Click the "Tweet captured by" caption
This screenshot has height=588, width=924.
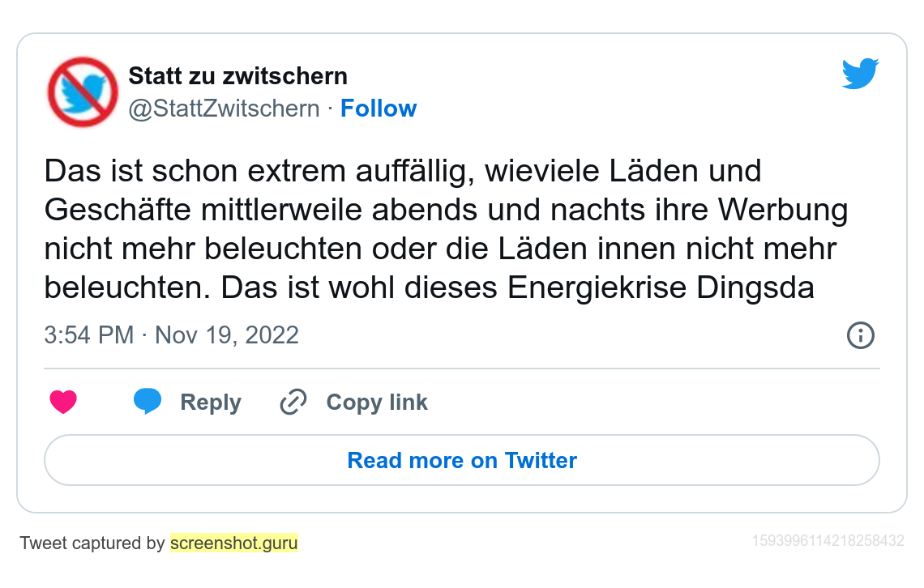coord(92,543)
